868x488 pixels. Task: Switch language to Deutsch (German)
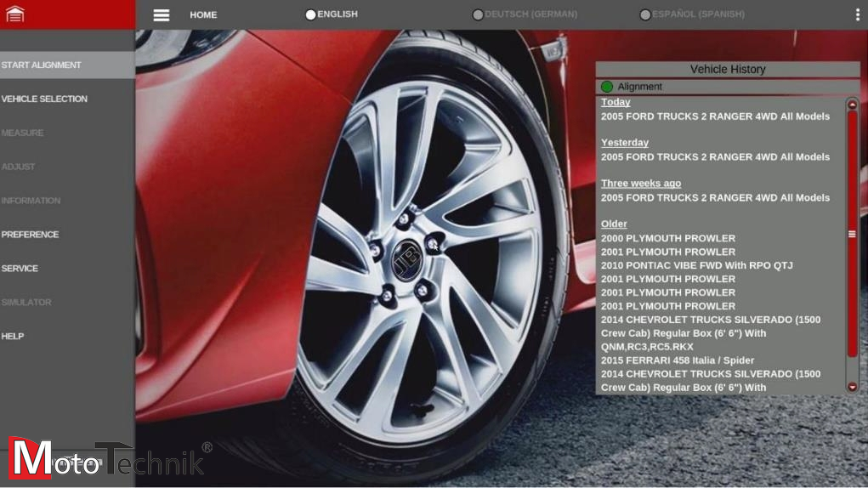point(478,14)
